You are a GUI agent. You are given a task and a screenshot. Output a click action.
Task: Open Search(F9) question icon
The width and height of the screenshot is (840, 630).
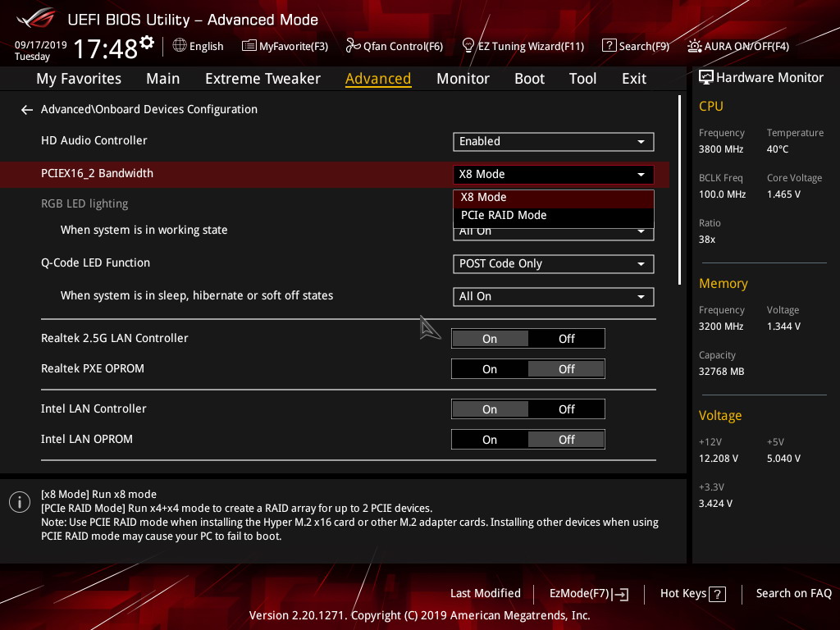coord(609,46)
